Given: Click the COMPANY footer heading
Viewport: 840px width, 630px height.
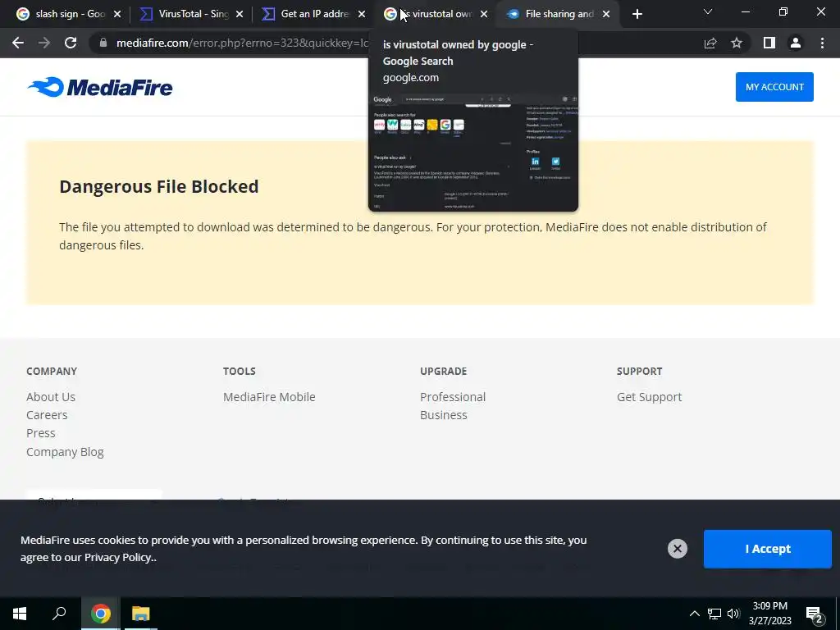Looking at the screenshot, I should (52, 372).
